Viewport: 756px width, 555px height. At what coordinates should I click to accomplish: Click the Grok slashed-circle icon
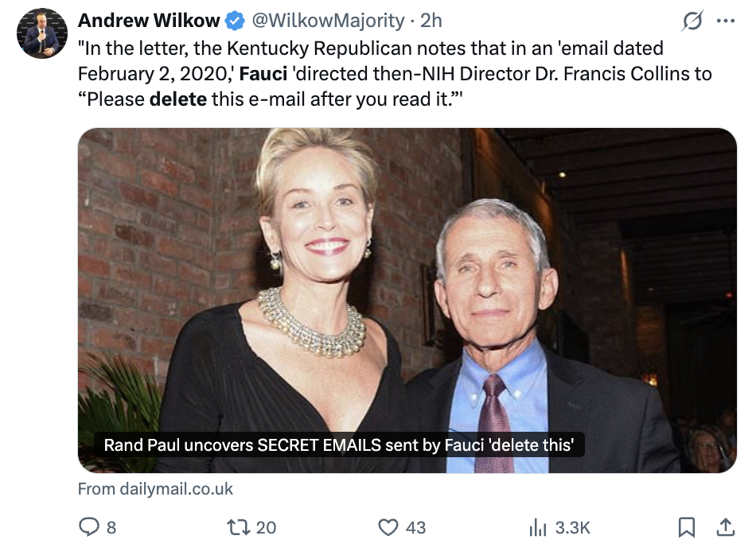pos(692,21)
